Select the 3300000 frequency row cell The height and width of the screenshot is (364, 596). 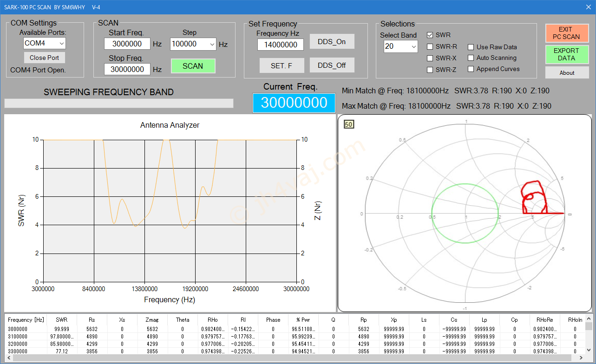point(26,352)
